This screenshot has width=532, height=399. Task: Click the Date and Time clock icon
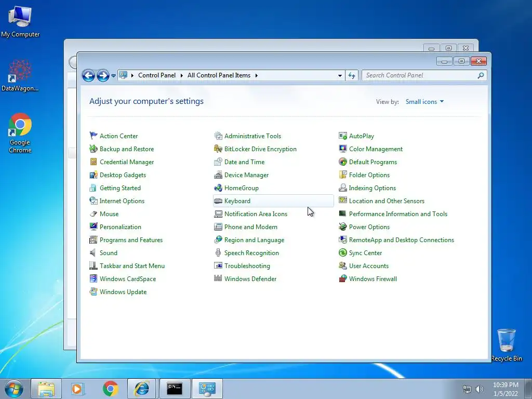point(218,162)
